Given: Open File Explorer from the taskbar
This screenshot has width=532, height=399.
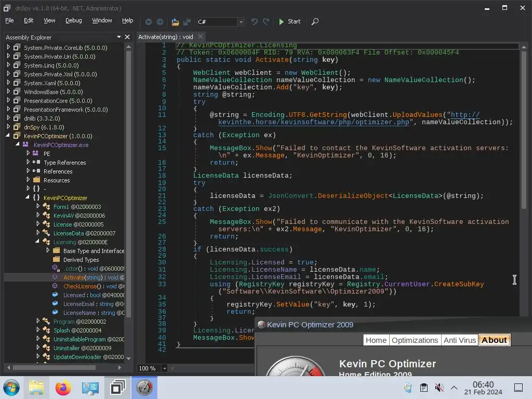Looking at the screenshot, I should pyautogui.click(x=36, y=388).
